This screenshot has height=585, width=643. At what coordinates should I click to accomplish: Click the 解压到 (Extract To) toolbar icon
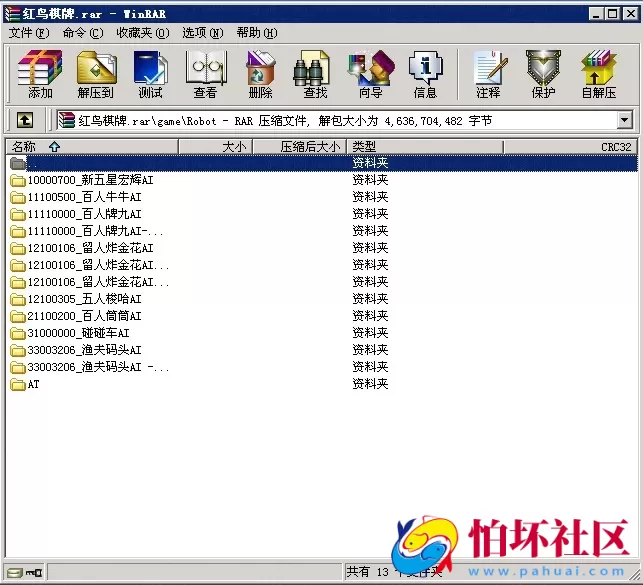(96, 74)
